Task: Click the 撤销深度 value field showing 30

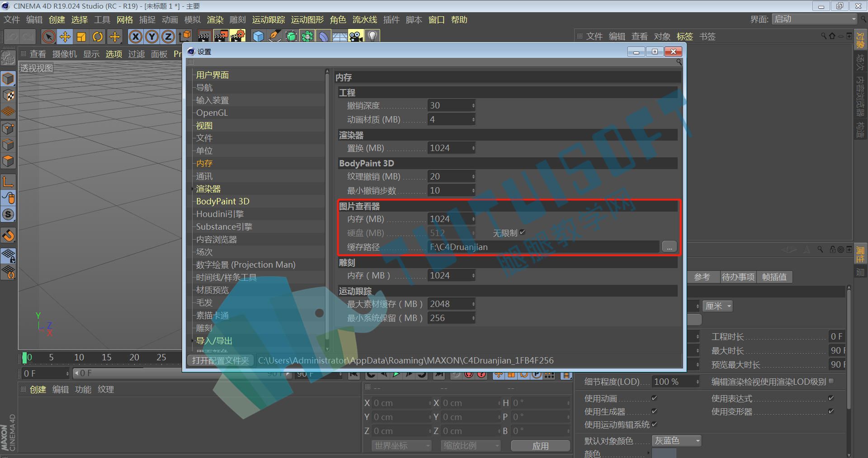Action: [451, 105]
